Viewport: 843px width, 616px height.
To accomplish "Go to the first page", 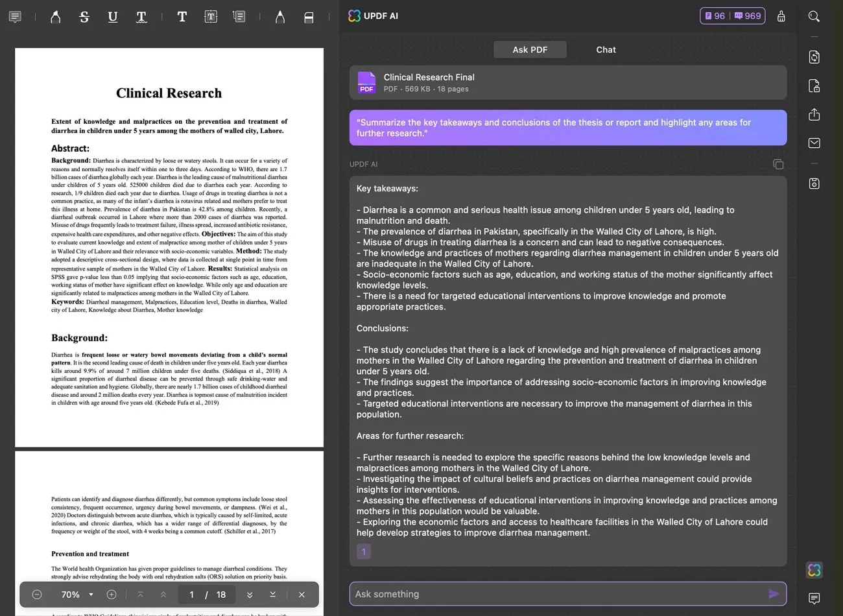I will (140, 595).
